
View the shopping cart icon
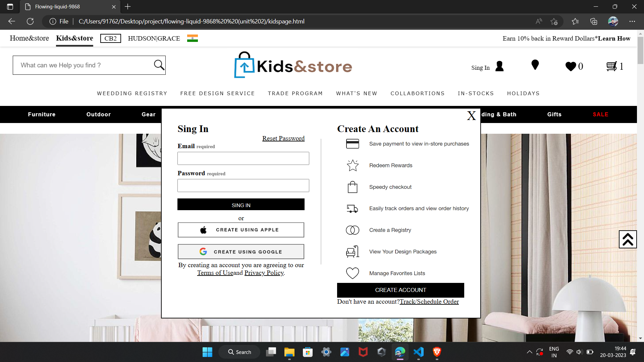(x=611, y=66)
